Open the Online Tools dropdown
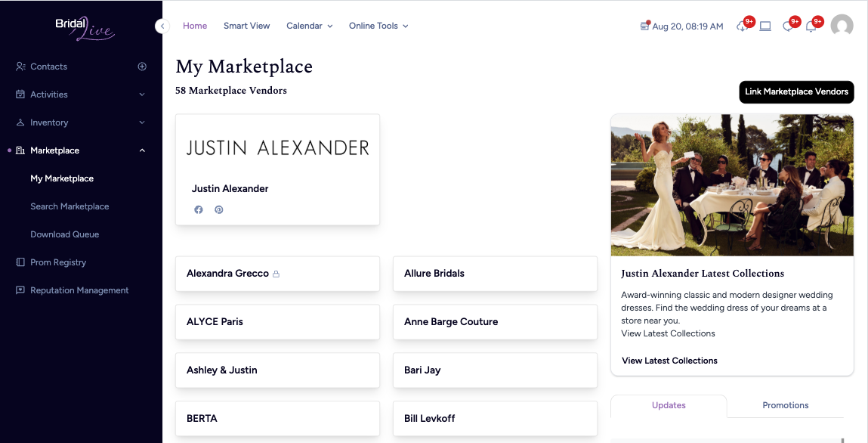 pos(378,26)
